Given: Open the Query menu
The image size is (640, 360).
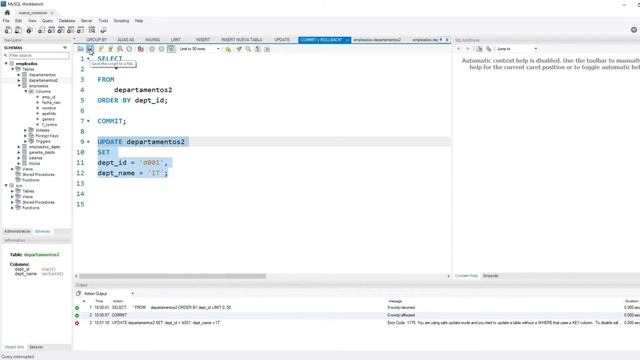Looking at the screenshot, I should [x=47, y=21].
